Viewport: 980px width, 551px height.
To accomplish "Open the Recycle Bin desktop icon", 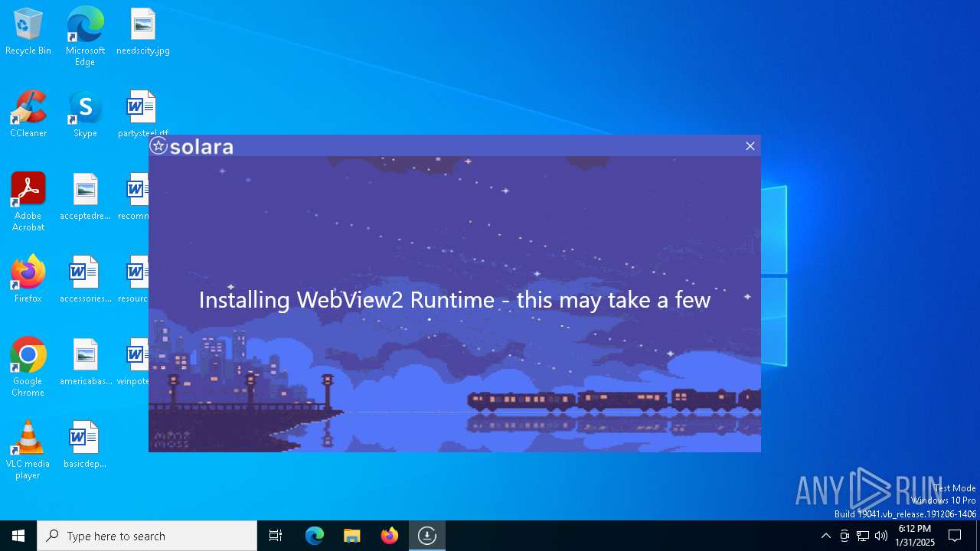I will coord(28,32).
